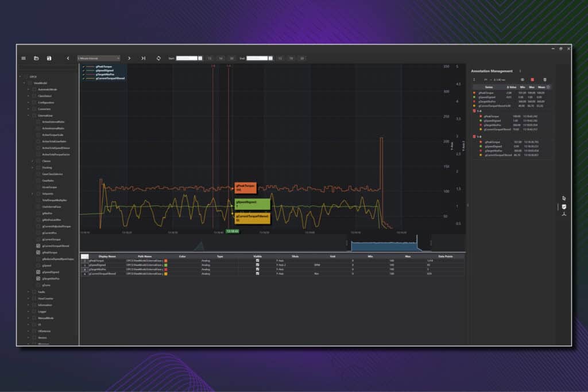Uncheck gPeakTorque in the tree
588x392 pixels.
(38, 253)
